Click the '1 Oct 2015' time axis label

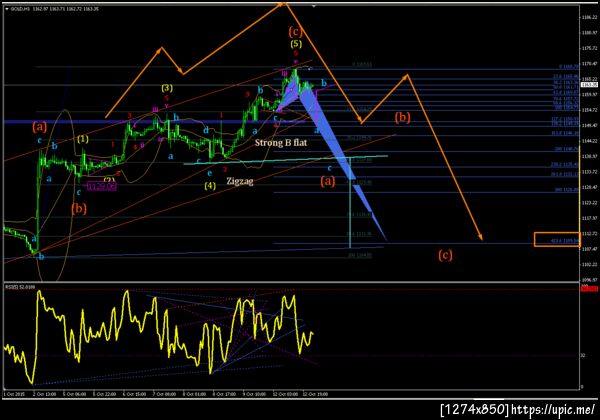pyautogui.click(x=14, y=394)
